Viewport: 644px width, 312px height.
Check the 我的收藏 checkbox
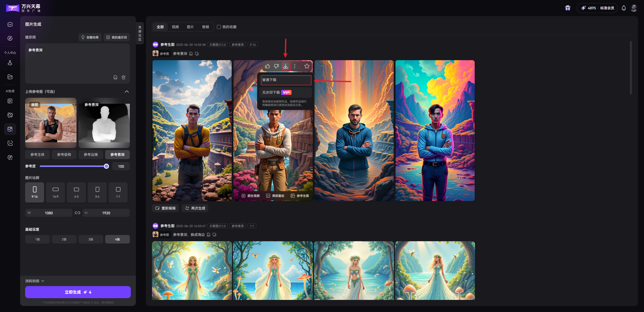point(219,27)
